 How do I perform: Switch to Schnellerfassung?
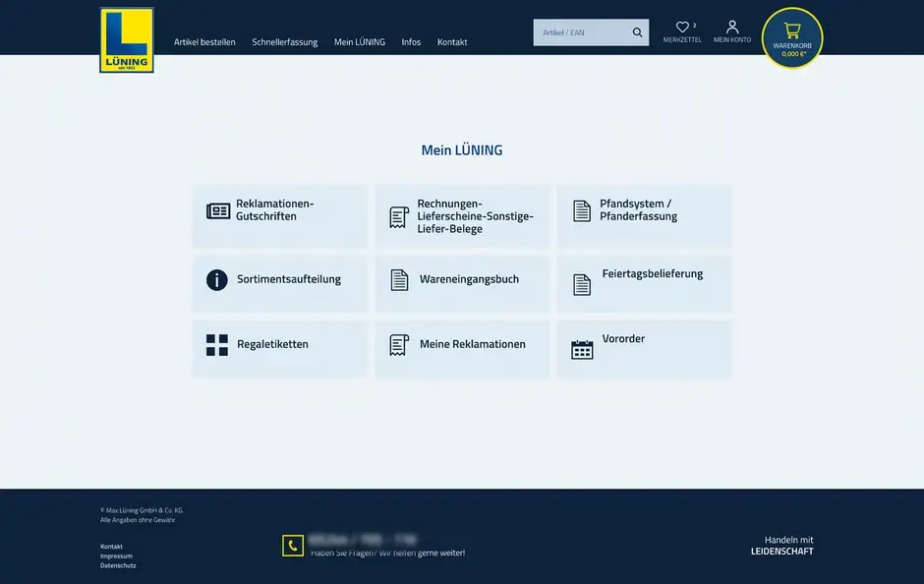(x=284, y=41)
